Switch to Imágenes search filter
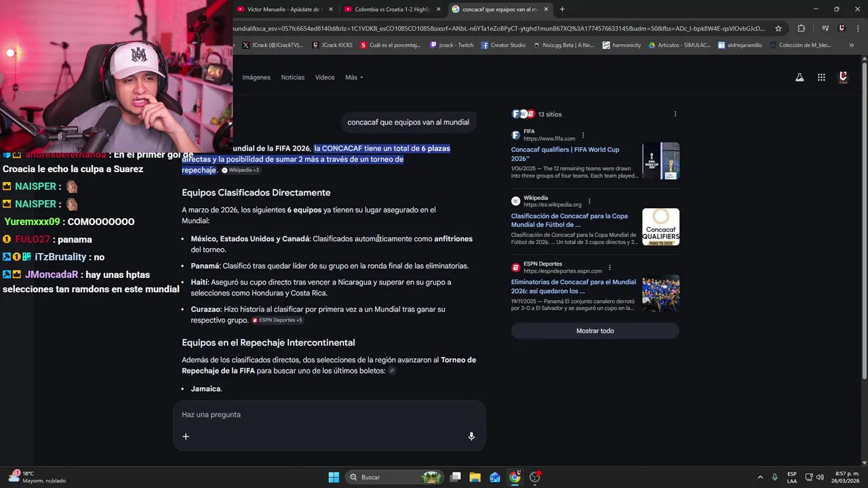Viewport: 868px width, 488px height. tap(256, 77)
